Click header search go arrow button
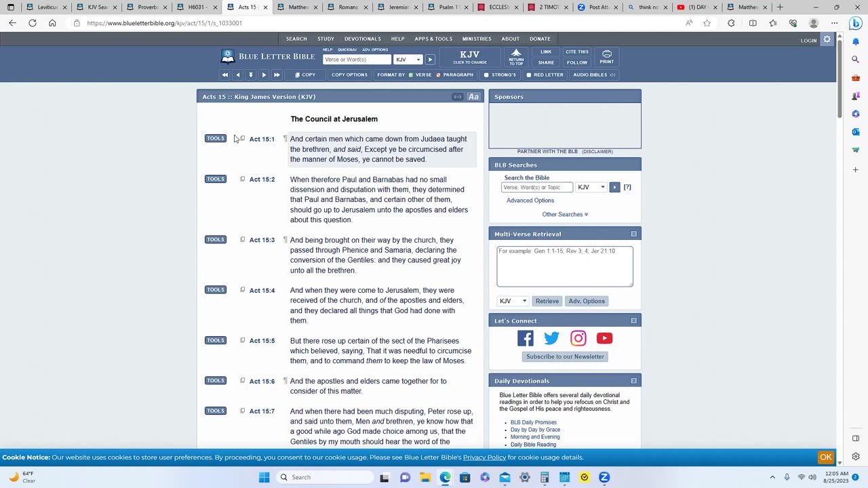 430,60
